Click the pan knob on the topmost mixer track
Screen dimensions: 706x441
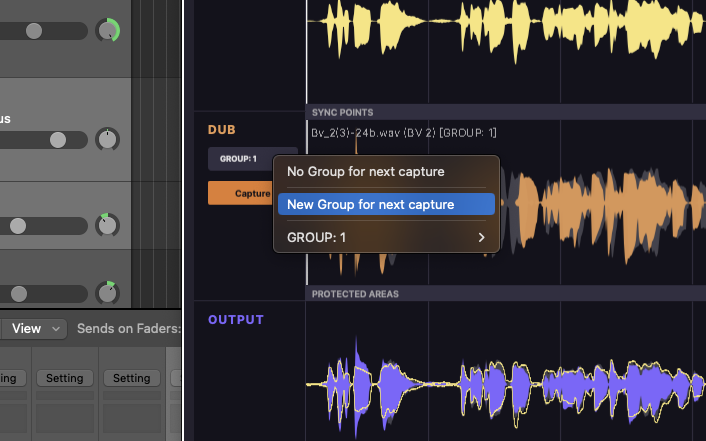[x=107, y=31]
